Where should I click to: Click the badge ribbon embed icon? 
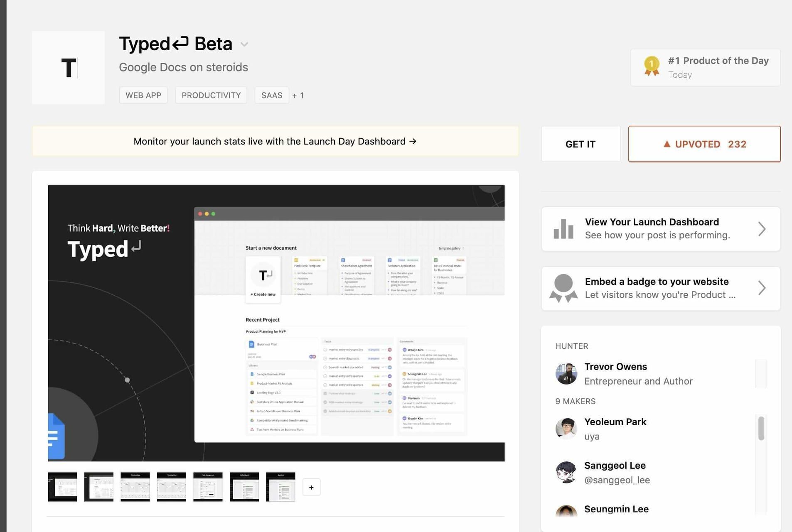563,288
